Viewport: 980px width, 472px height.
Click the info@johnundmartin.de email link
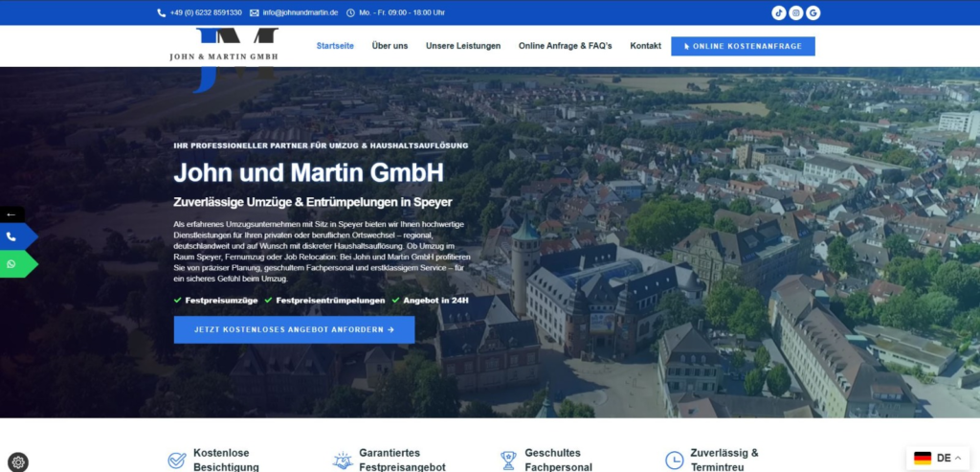click(300, 12)
